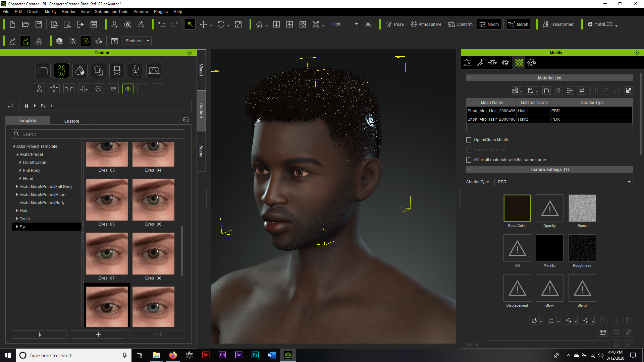This screenshot has height=362, width=644.
Task: Open the Render menu
Action: coord(68,12)
